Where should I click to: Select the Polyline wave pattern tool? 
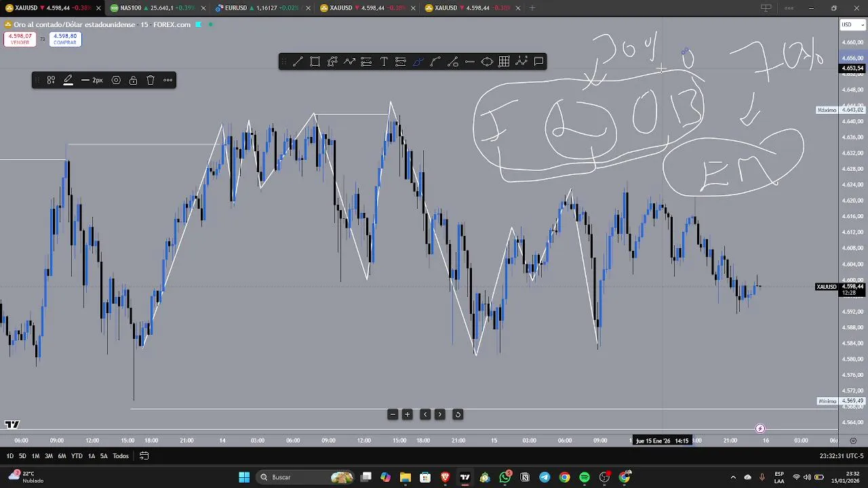[x=521, y=62]
